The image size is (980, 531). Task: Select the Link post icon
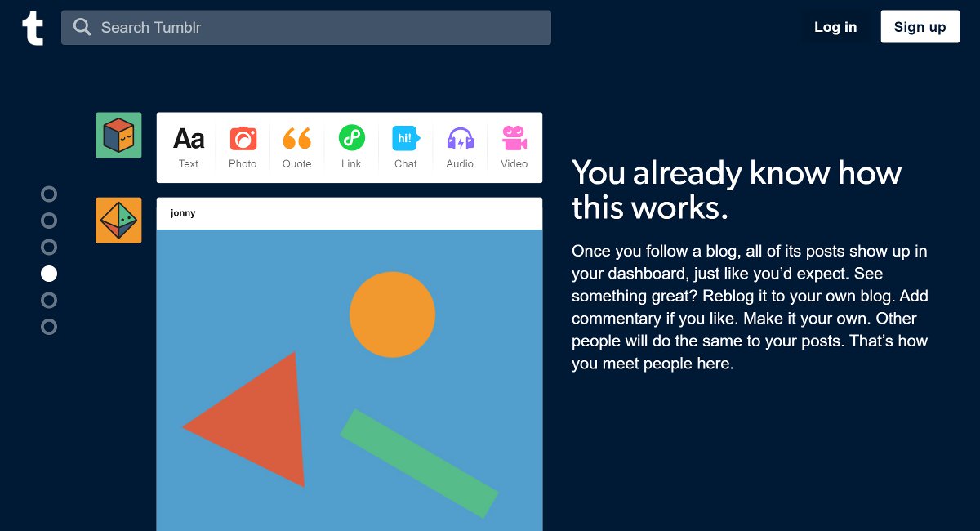tap(351, 138)
